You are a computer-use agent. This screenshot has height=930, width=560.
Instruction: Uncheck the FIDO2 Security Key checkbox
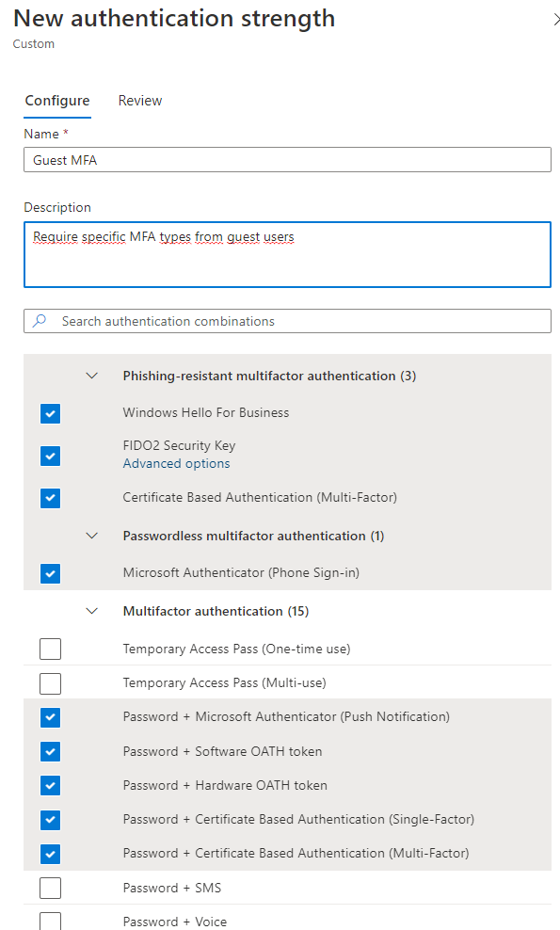point(51,456)
